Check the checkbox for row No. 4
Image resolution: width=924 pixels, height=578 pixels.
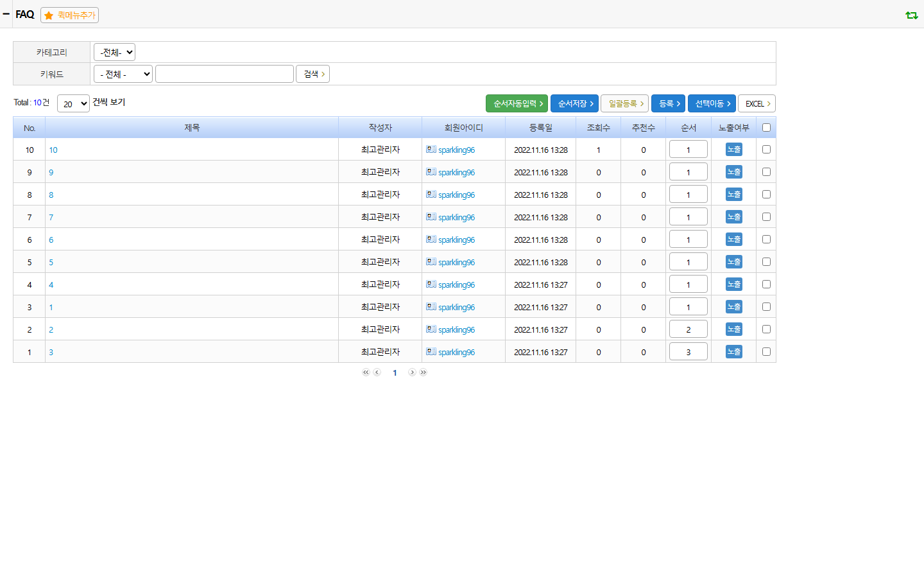tap(766, 284)
